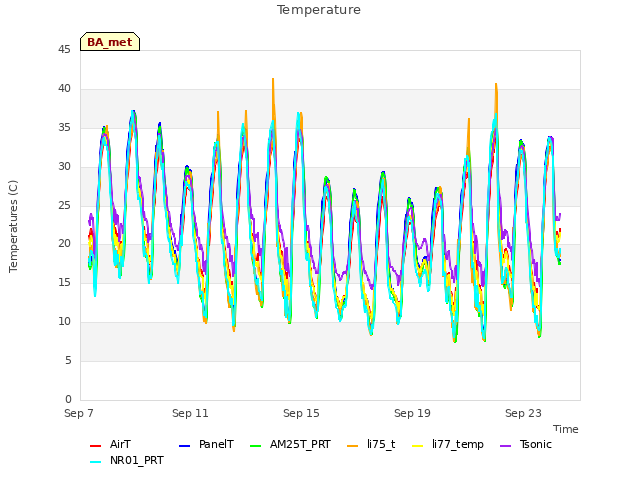The width and height of the screenshot is (640, 480).
Task: Click the green AM25T_PRT legend color marker
Action: 256,446
